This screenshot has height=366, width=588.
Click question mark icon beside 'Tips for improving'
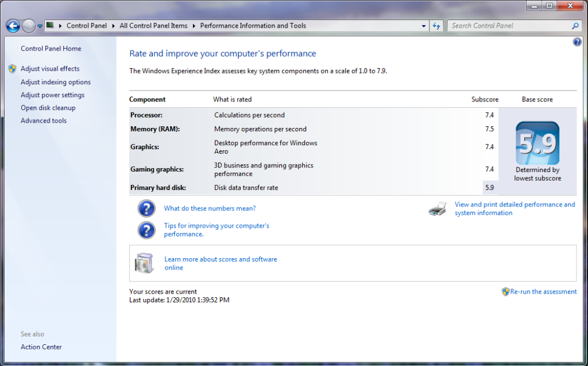146,230
